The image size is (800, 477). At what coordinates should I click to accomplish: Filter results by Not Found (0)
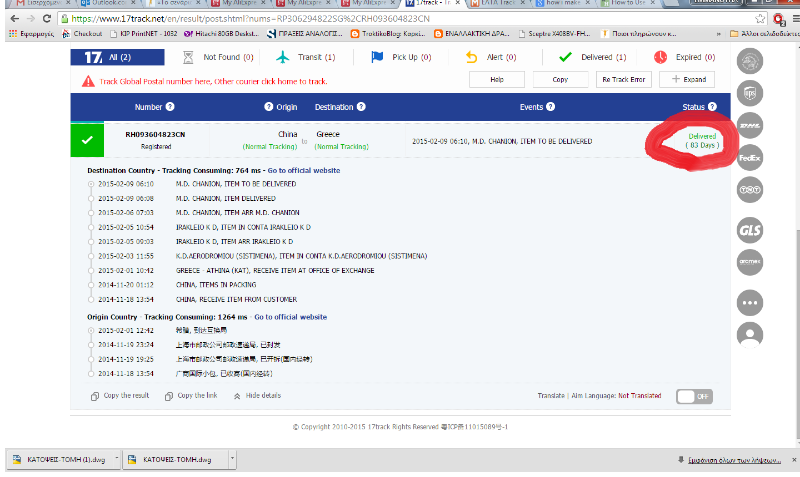pos(218,57)
